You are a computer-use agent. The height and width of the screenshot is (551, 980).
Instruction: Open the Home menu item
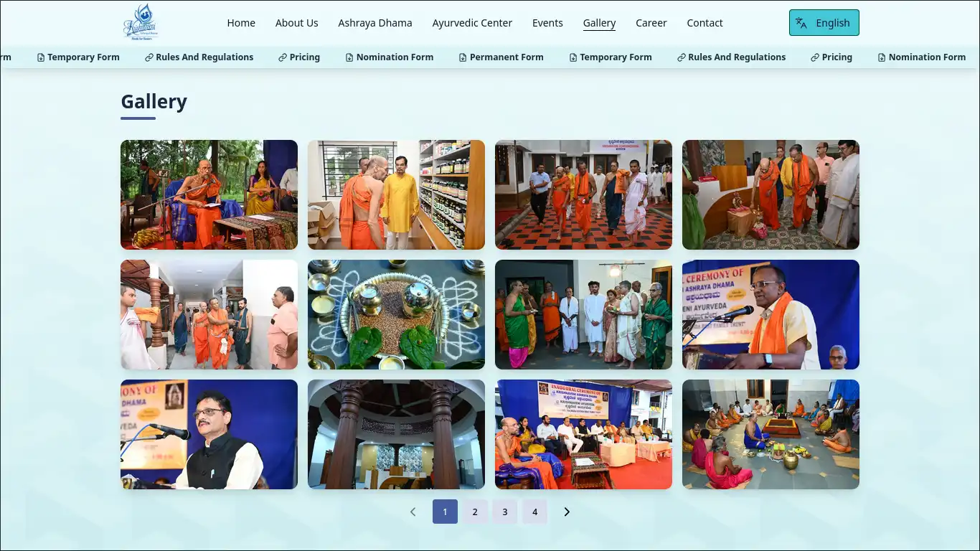pyautogui.click(x=241, y=23)
